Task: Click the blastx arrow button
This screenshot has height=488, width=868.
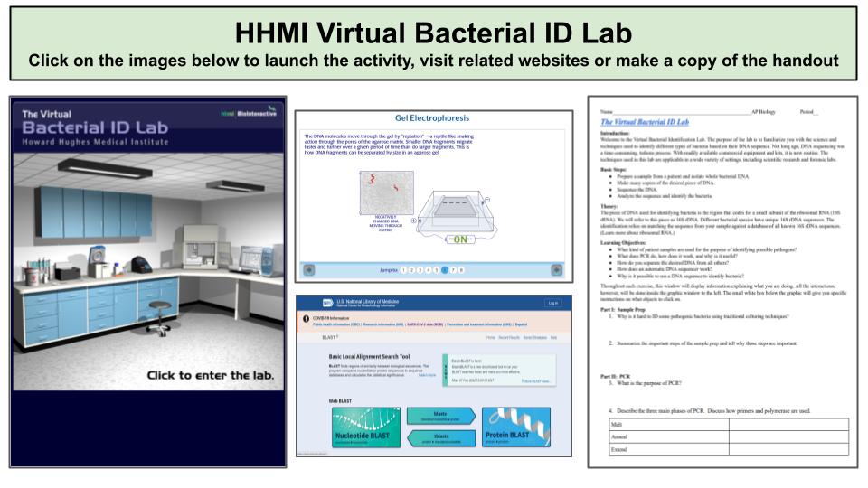Action: pos(441,416)
